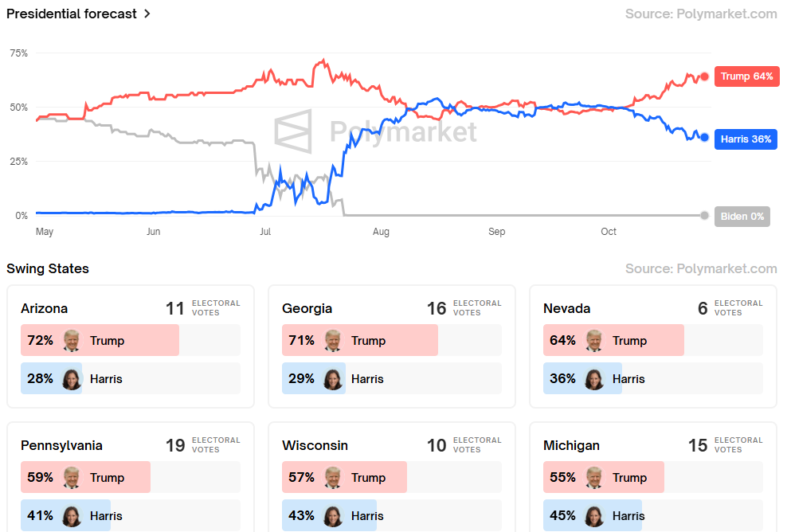Click blue Harris endpoint dot on chart
The width and height of the screenshot is (791, 532).
pyautogui.click(x=704, y=137)
